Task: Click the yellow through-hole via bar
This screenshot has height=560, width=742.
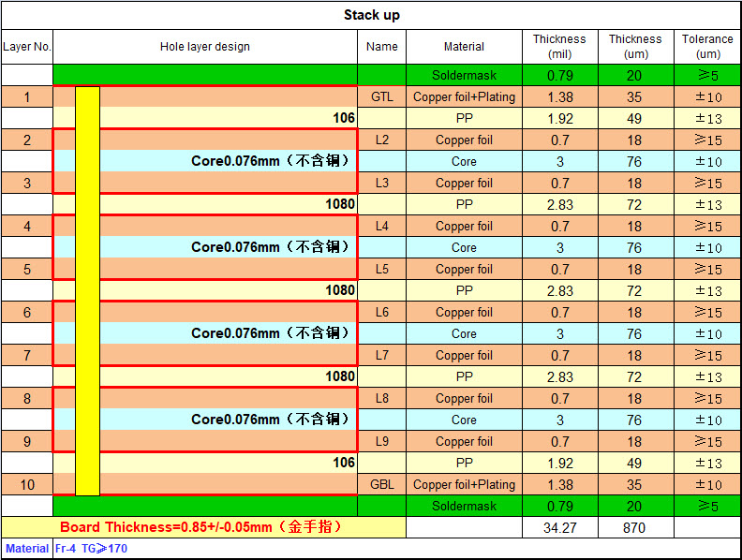Action: click(87, 291)
